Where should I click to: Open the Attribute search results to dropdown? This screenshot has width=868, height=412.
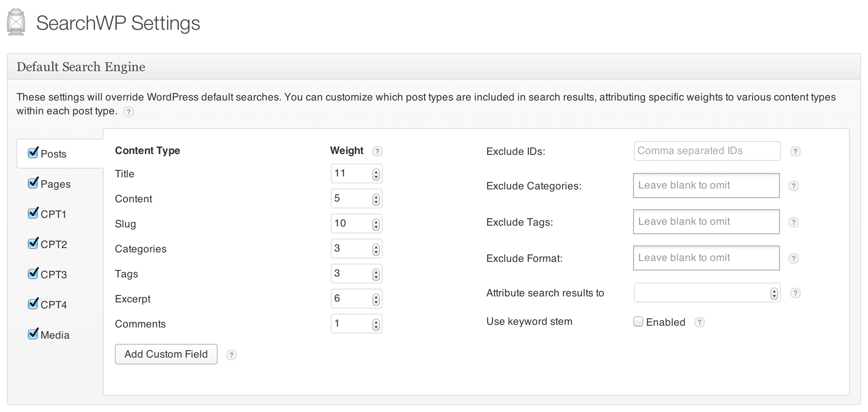(x=707, y=293)
